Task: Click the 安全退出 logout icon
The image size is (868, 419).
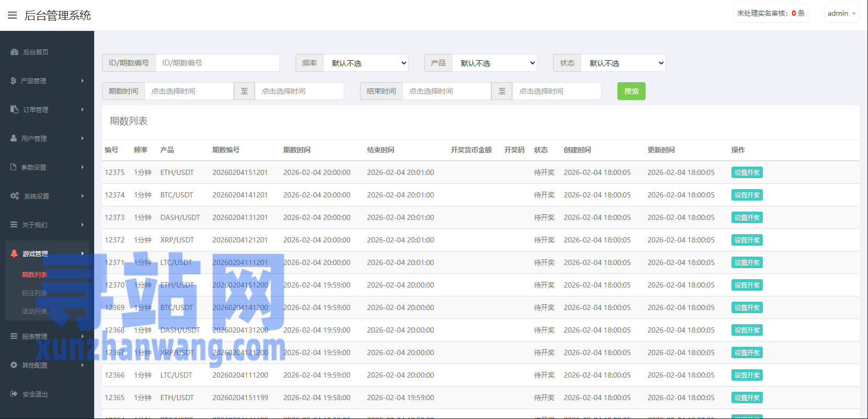Action: (14, 394)
